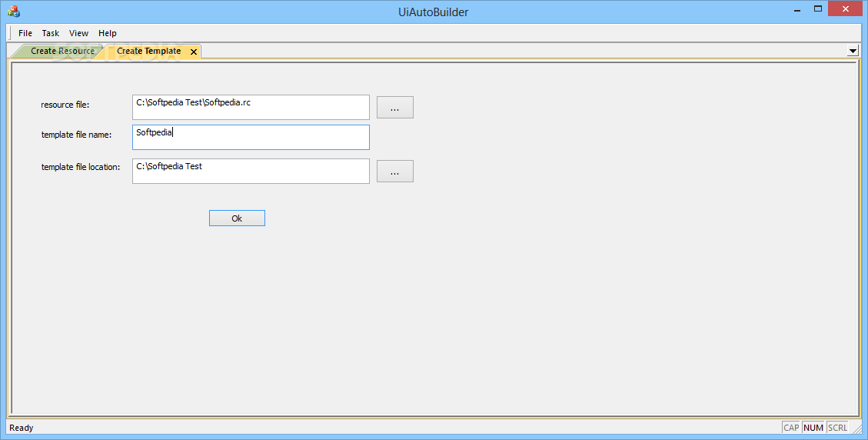Open the Task menu

(x=51, y=33)
